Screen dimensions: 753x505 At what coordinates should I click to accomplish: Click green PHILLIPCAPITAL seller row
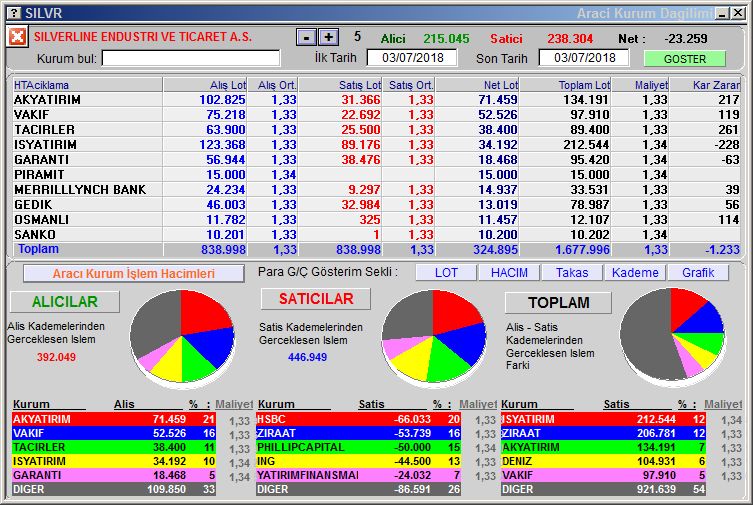coord(358,447)
